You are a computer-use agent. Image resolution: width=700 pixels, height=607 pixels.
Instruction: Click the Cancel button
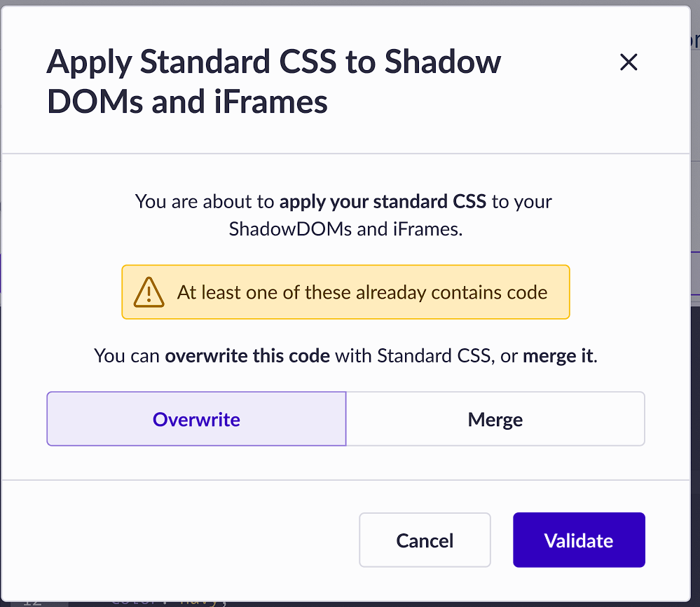tap(425, 540)
